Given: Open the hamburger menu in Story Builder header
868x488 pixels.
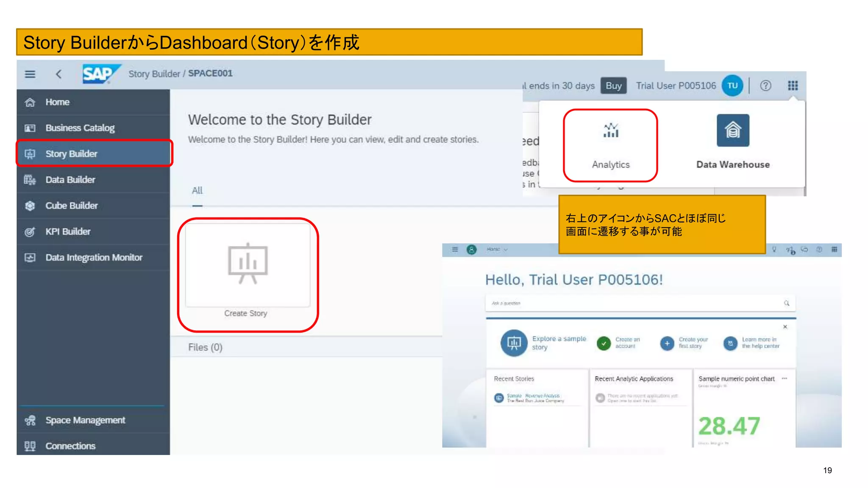Looking at the screenshot, I should (x=30, y=74).
